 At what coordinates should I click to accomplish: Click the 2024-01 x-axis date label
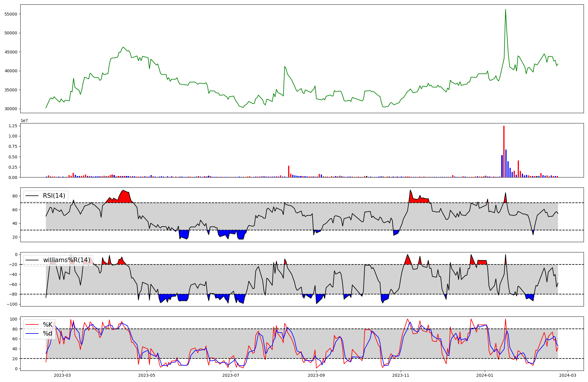485,375
